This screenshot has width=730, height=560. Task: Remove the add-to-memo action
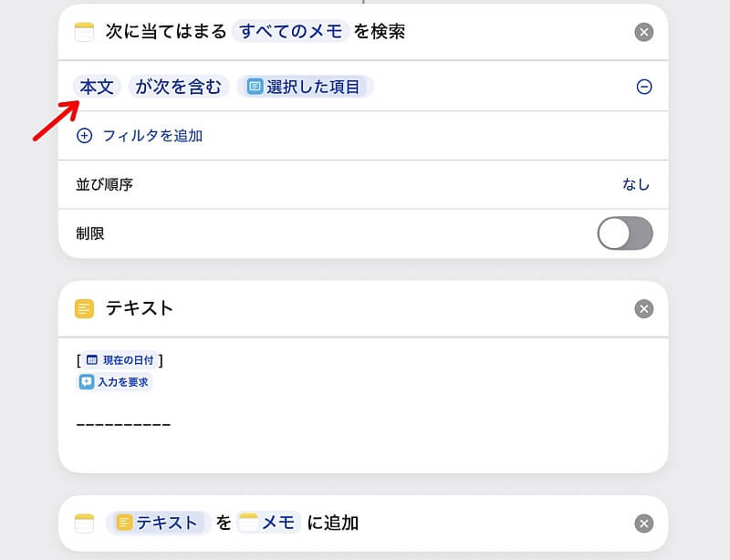[x=644, y=524]
